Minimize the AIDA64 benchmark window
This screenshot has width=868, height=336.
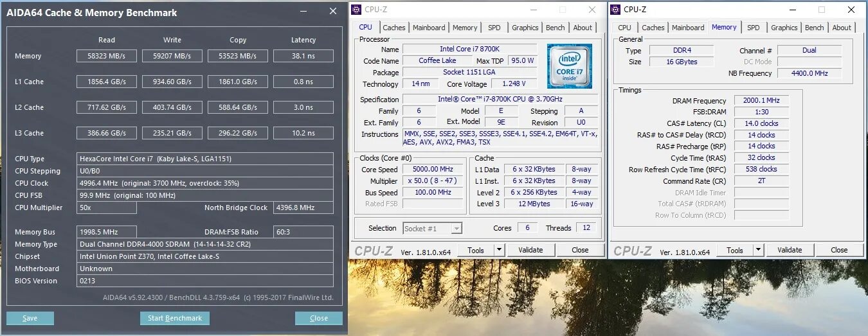click(303, 11)
